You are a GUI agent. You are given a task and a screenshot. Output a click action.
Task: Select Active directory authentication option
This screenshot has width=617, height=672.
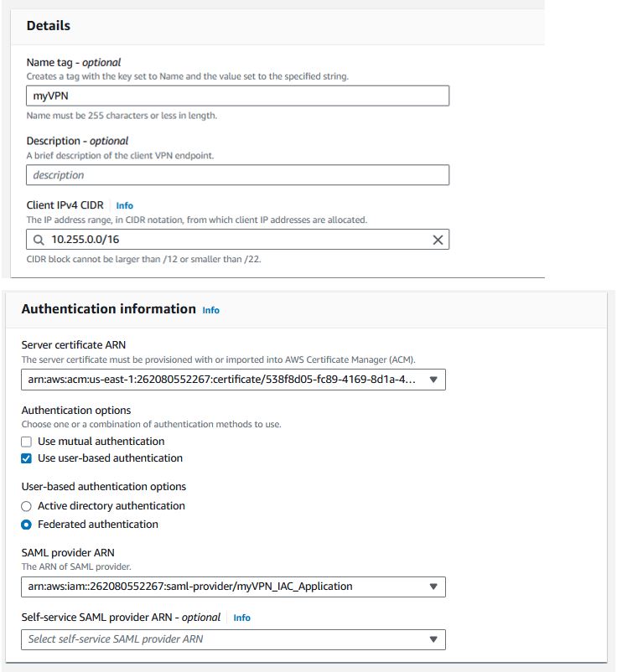pyautogui.click(x=26, y=507)
